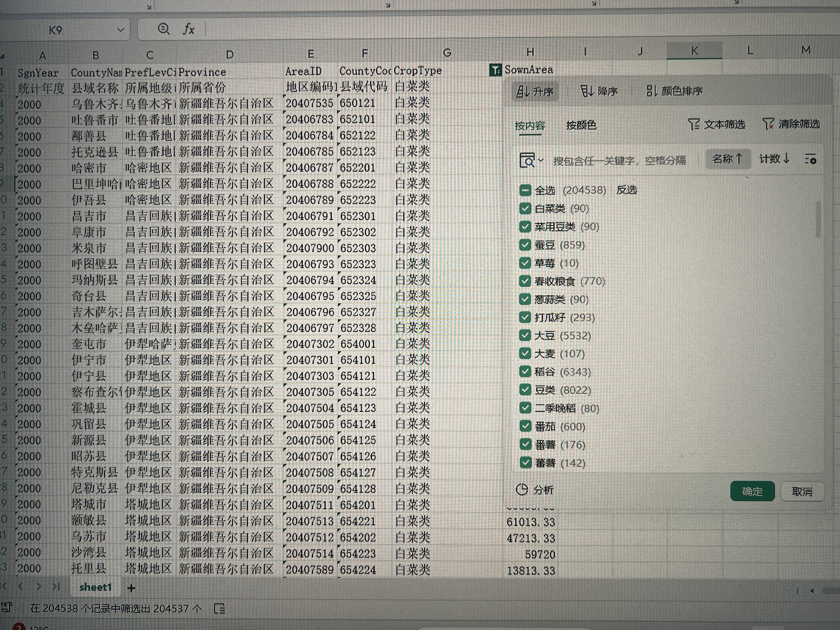Toggle the 全选 select-all checkbox
Viewport: 840px width, 630px height.
pos(525,190)
